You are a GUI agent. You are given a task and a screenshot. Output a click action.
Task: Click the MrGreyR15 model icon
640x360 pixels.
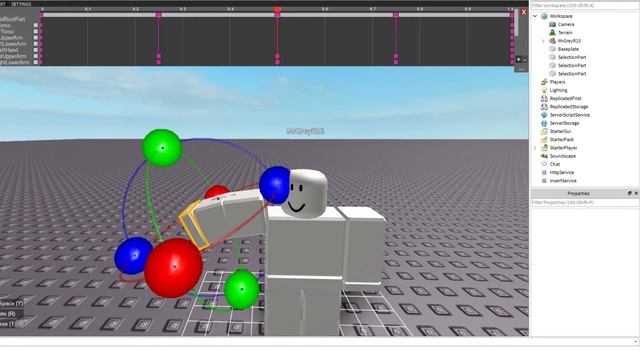click(552, 41)
